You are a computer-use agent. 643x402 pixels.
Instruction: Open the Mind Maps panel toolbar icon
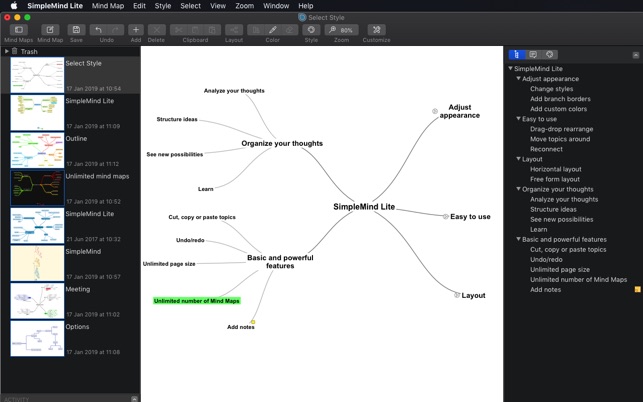[x=18, y=30]
